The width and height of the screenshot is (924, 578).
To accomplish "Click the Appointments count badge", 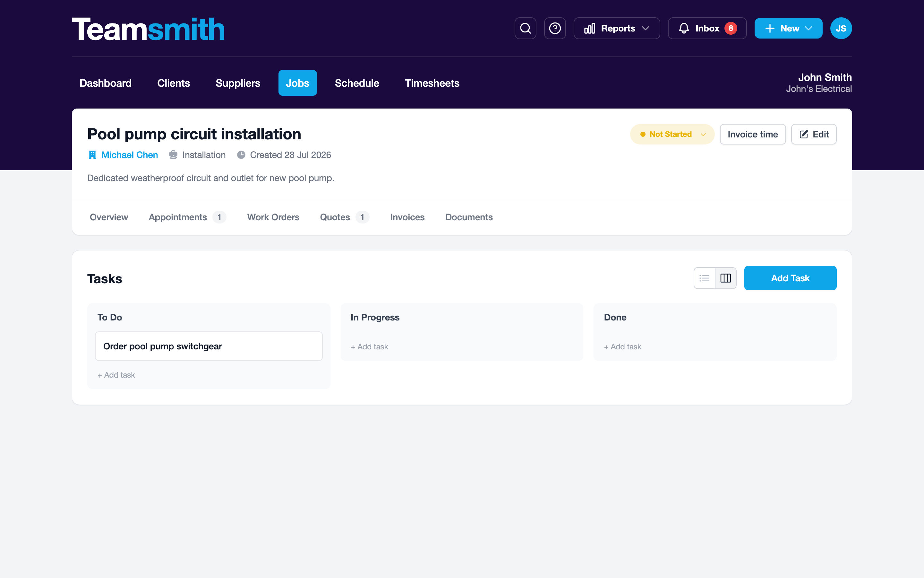I will [219, 217].
